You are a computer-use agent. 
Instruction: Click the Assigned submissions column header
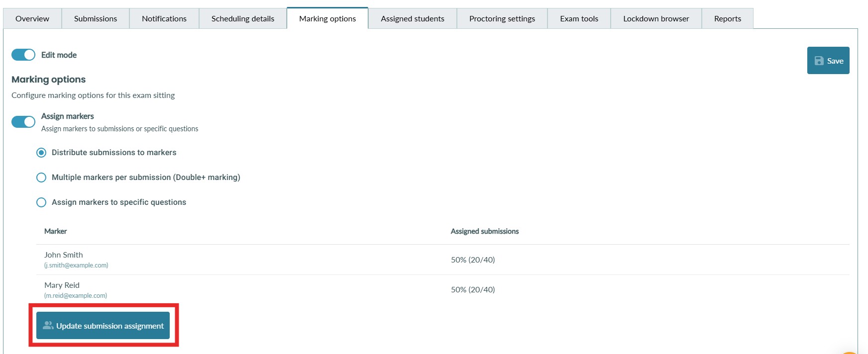coord(484,231)
